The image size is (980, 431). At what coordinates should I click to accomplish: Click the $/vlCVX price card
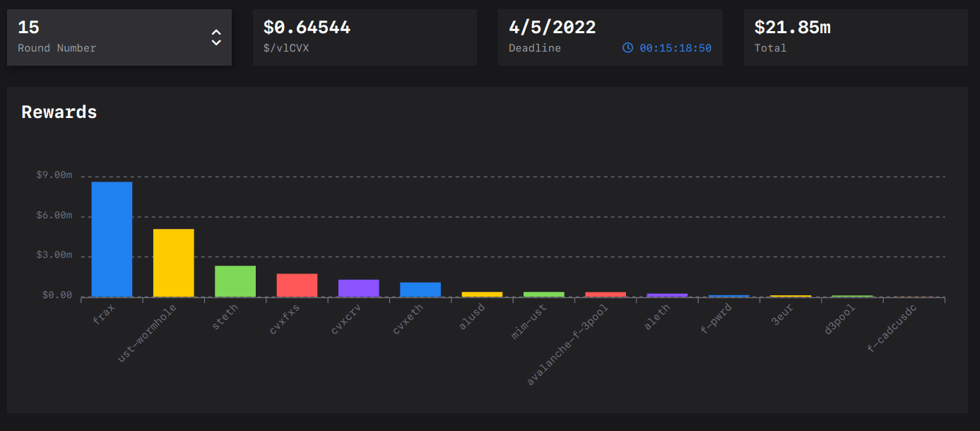365,37
